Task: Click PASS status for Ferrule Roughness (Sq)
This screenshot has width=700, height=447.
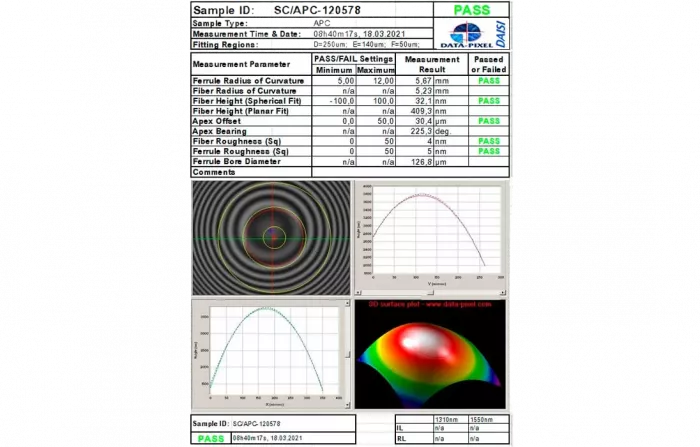Action: coord(489,151)
